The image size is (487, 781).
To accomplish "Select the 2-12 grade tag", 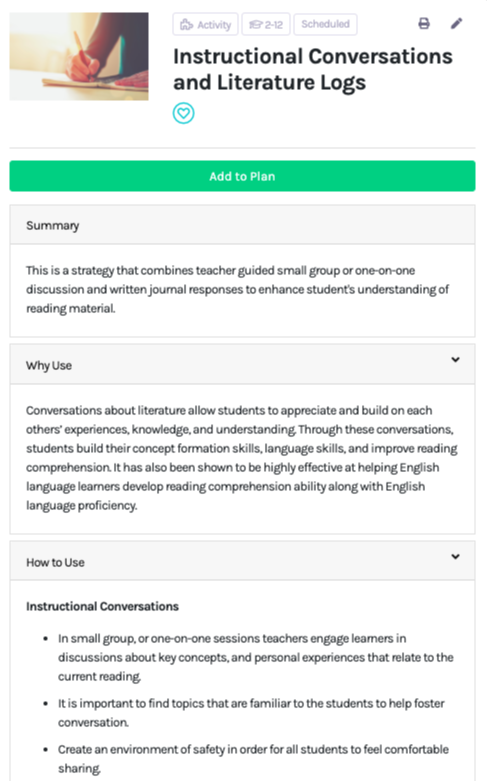I will tap(266, 24).
